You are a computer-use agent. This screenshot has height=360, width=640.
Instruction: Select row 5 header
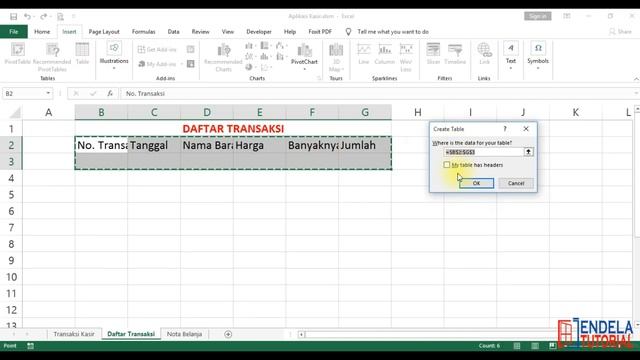point(11,195)
